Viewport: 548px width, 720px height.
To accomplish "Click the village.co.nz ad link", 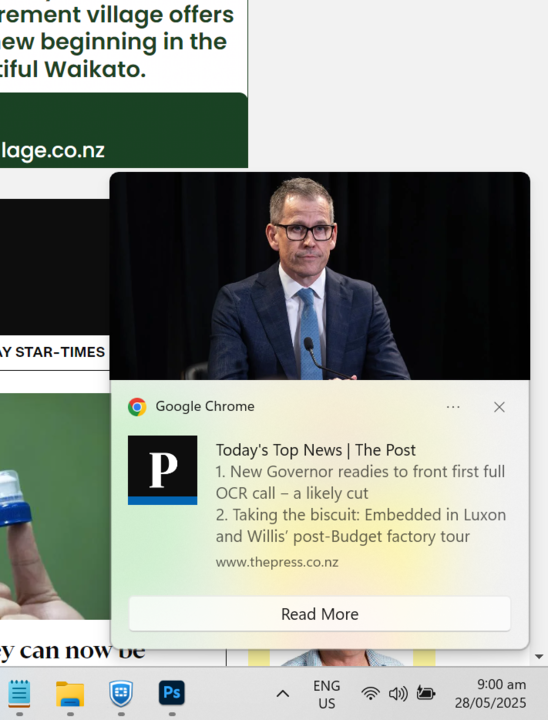I will pos(53,150).
